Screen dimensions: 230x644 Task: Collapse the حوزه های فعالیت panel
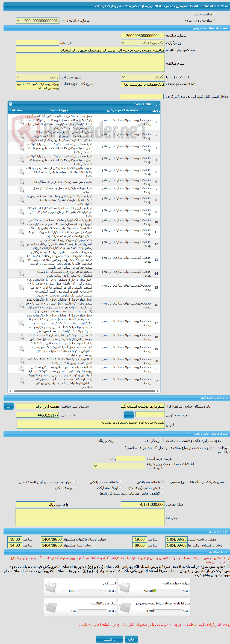coord(10,104)
